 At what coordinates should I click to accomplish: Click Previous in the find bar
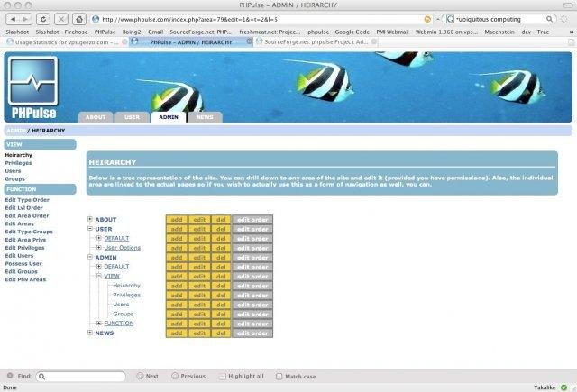coord(188,376)
